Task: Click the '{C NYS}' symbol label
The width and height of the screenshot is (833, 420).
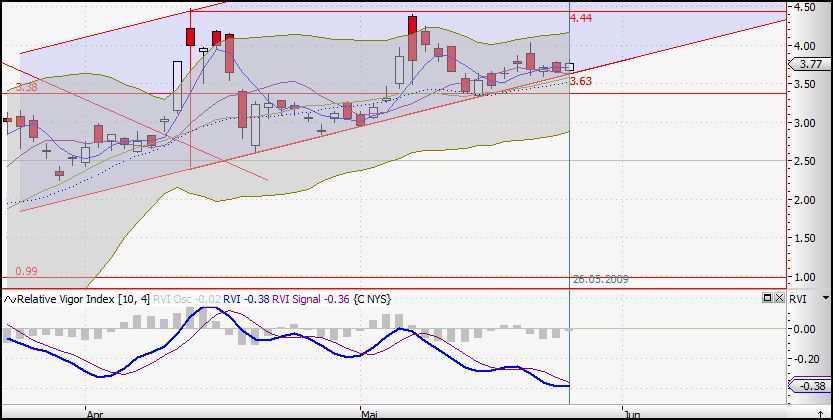Action: coord(371,299)
